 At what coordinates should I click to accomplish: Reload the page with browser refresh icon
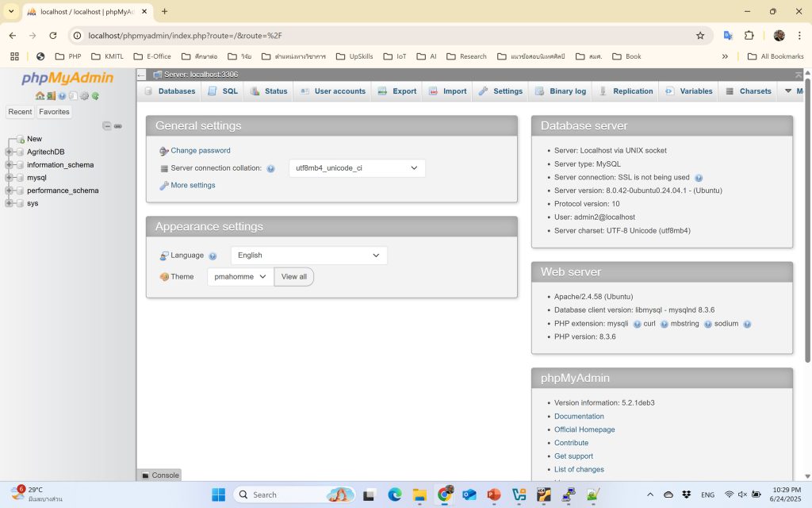53,35
